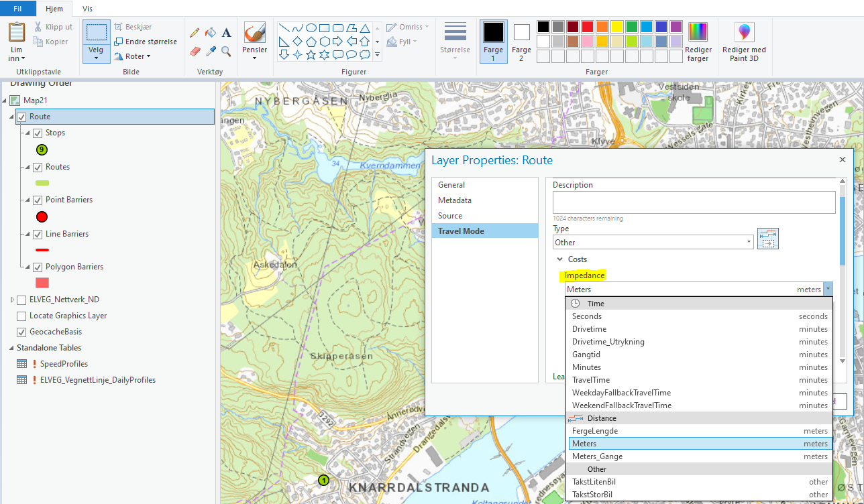Image resolution: width=864 pixels, height=504 pixels.
Task: Select the Text tool (letter A)
Action: click(x=226, y=32)
